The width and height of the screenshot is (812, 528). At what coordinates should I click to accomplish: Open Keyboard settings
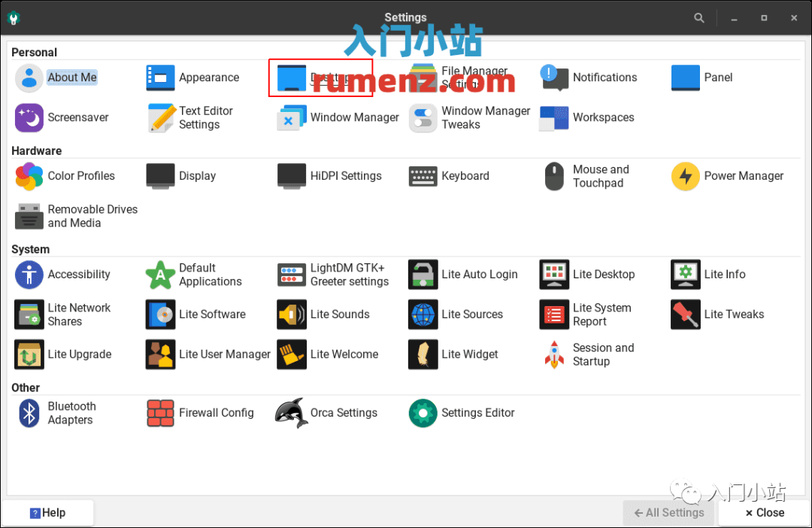pyautogui.click(x=448, y=176)
